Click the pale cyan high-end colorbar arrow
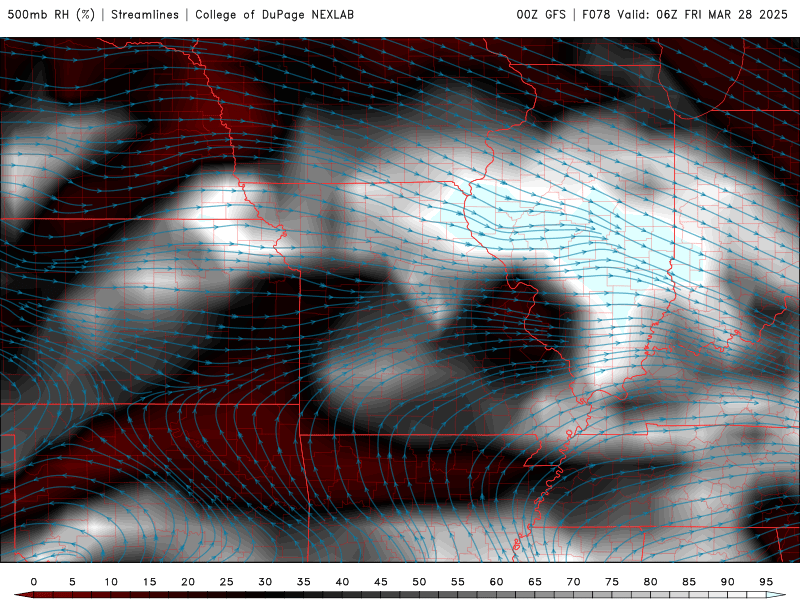 coord(776,595)
